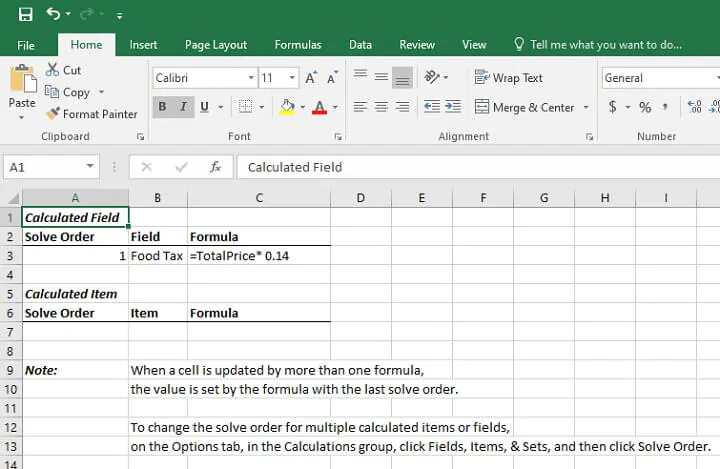This screenshot has width=720, height=469.
Task: Click the Paste clipboard icon
Action: [x=22, y=79]
